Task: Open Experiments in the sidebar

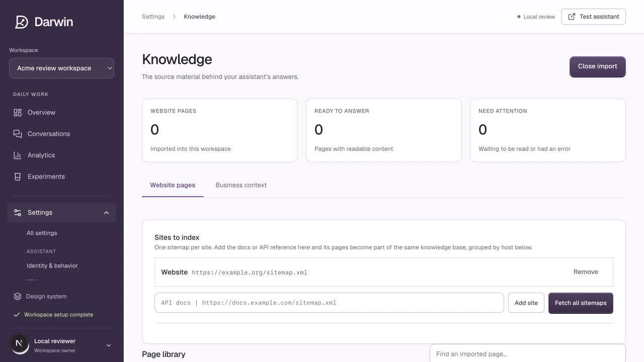Action: pyautogui.click(x=61, y=176)
